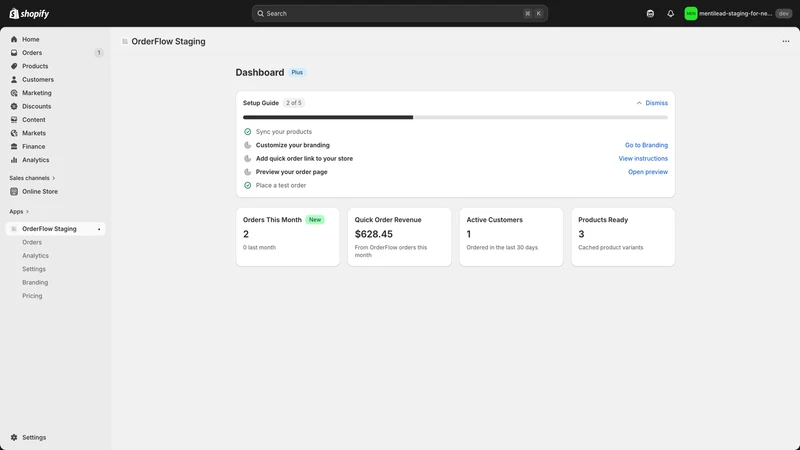Toggle the Customize your branding step circle
This screenshot has width=800, height=450.
click(247, 145)
